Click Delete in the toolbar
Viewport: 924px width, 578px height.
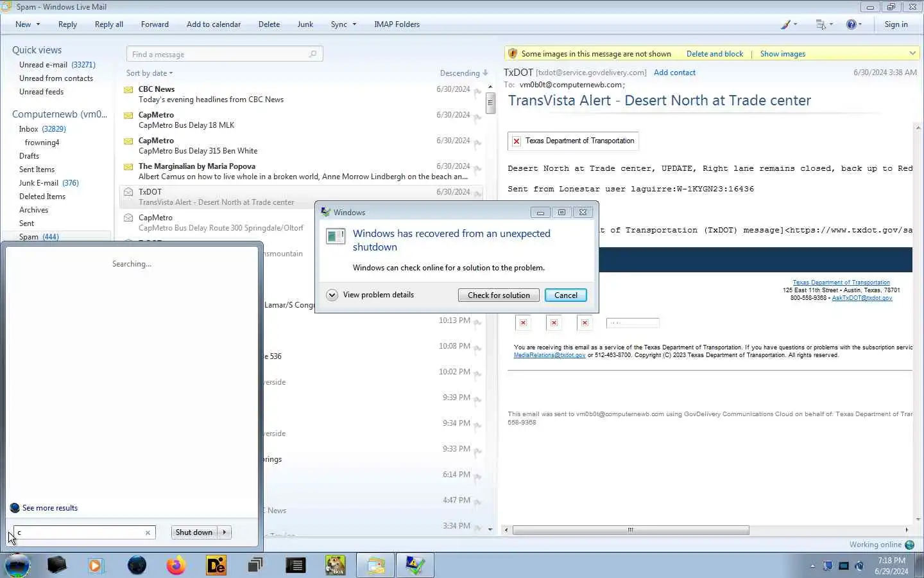(x=269, y=24)
